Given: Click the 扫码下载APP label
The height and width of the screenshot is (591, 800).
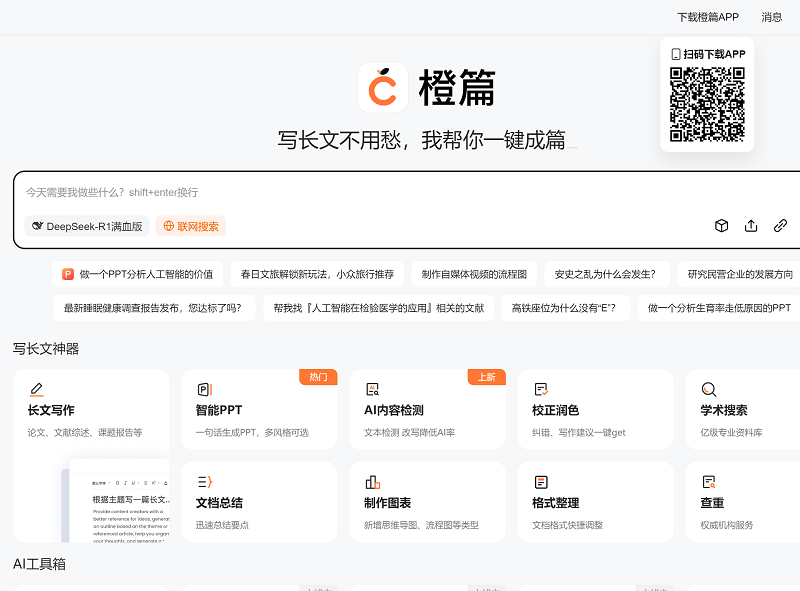Looking at the screenshot, I should 714,54.
